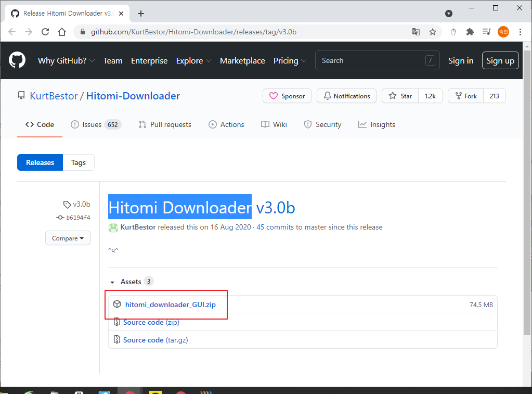Viewport: 532px width, 394px height.
Task: Click the tab search dropdown circle
Action: coord(449,14)
